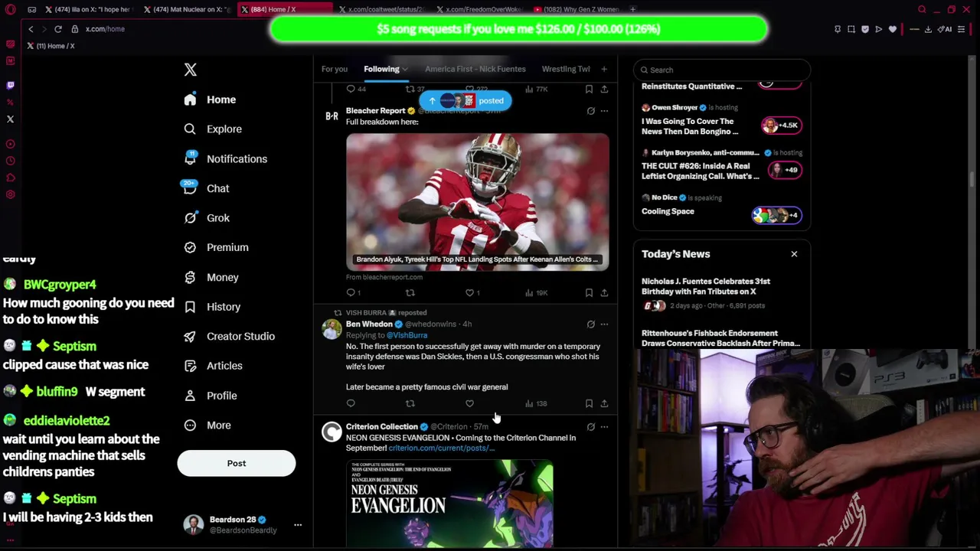
Task: Click the Post button
Action: pyautogui.click(x=237, y=463)
